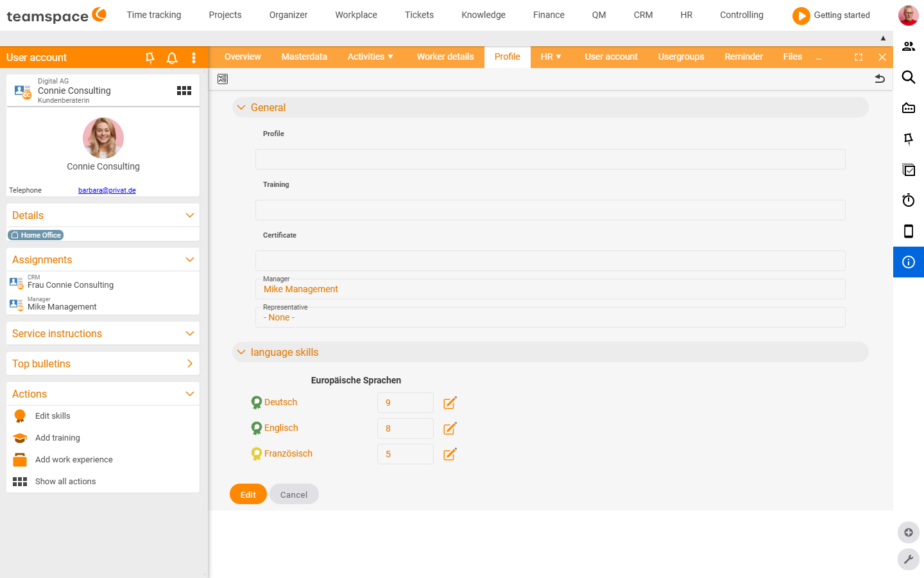Screen dimensions: 924x578
Task: Open the user avatar menu top right
Action: point(909,15)
